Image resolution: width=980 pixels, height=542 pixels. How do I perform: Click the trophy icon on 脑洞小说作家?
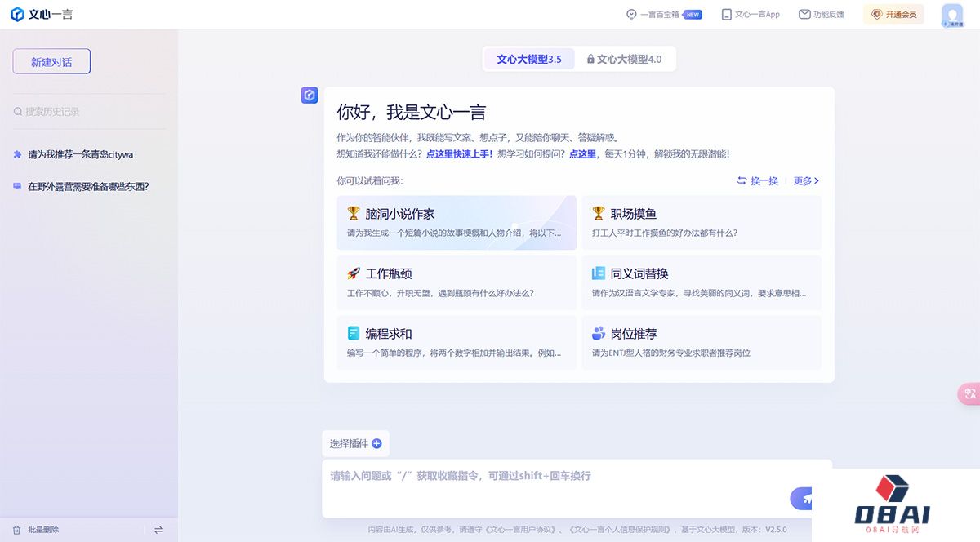coord(354,213)
